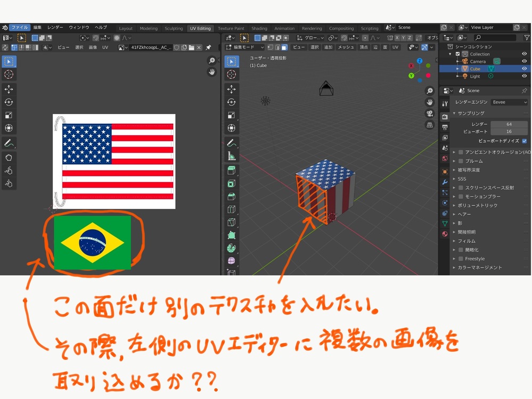Click the UV editor zoom magnifier icon
This screenshot has width=532, height=399.
tap(212, 61)
